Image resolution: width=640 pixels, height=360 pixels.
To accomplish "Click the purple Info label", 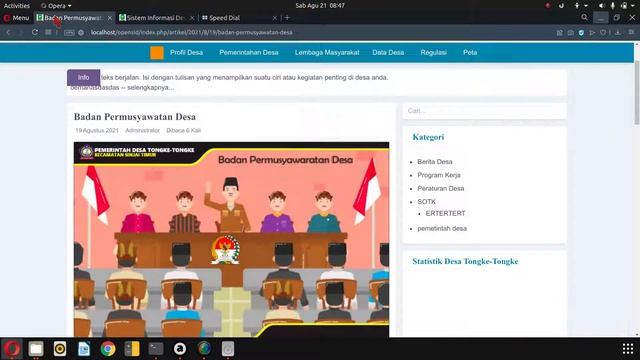I will point(83,78).
